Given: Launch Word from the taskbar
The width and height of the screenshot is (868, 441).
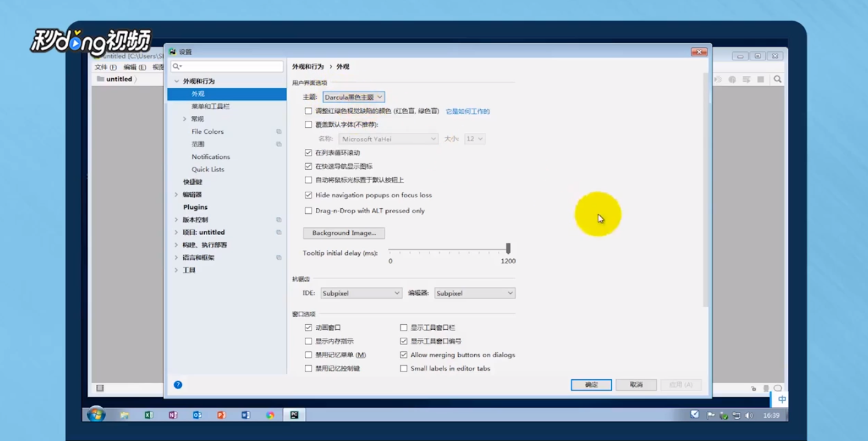Looking at the screenshot, I should tap(246, 415).
